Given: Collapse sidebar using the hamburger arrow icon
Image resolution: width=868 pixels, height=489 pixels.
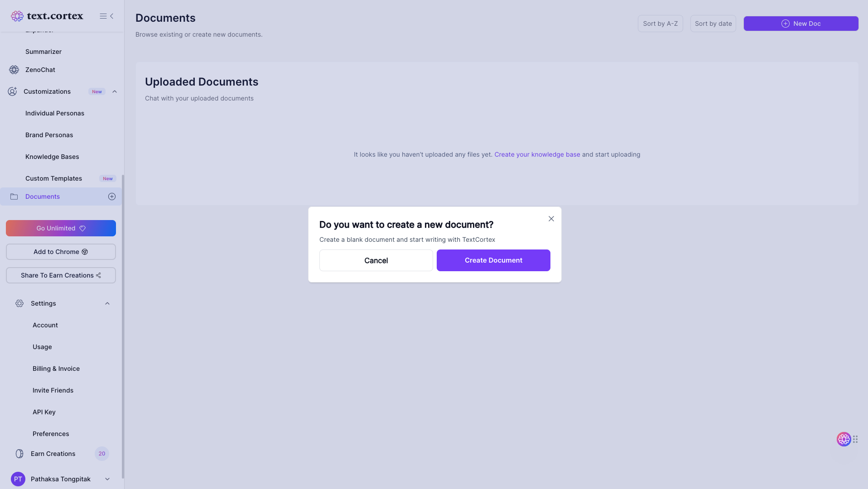Looking at the screenshot, I should pyautogui.click(x=106, y=16).
